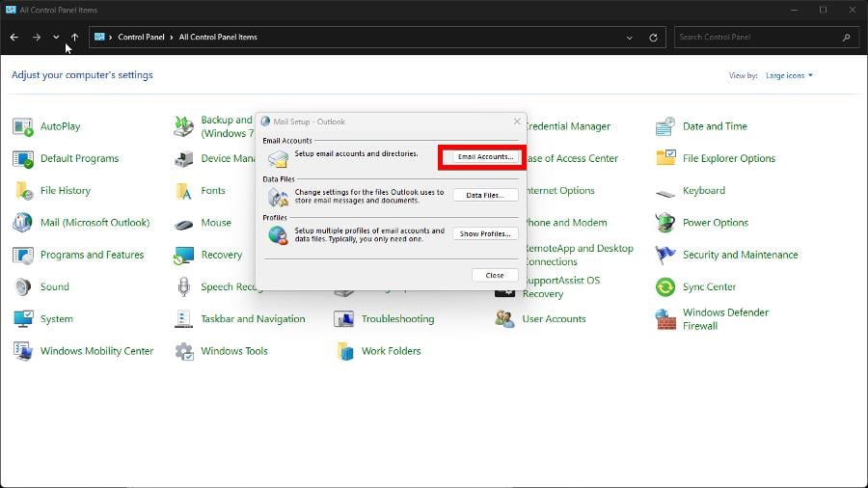Image resolution: width=868 pixels, height=488 pixels.
Task: Click the Profiles globe icon
Action: click(278, 235)
